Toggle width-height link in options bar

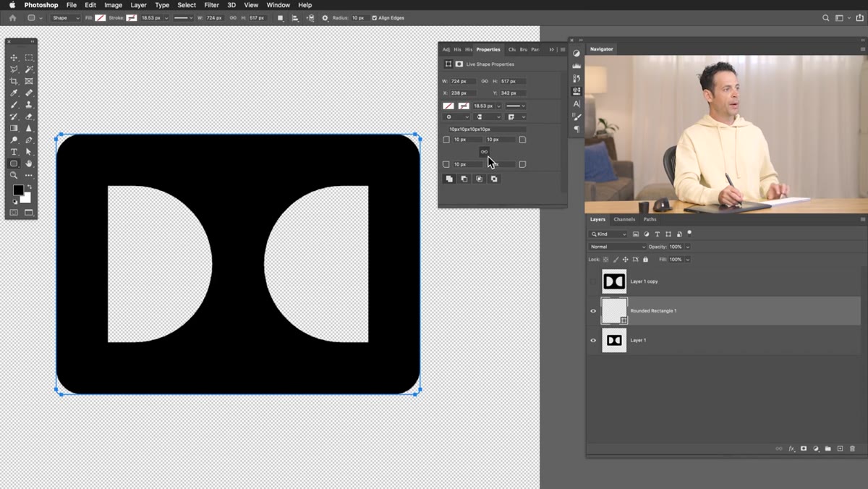pyautogui.click(x=233, y=17)
